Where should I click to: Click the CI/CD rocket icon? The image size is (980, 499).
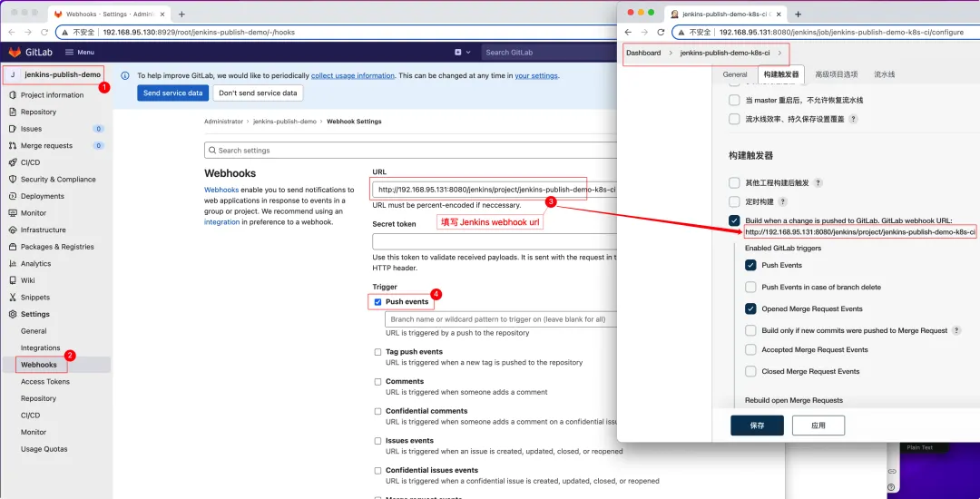pos(14,162)
